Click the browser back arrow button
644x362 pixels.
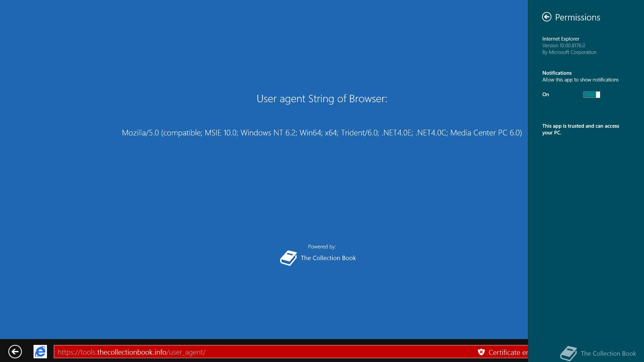click(15, 352)
